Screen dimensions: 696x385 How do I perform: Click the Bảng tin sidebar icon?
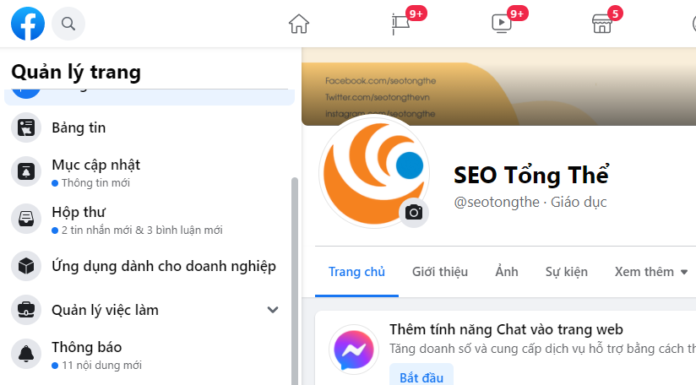(x=26, y=127)
